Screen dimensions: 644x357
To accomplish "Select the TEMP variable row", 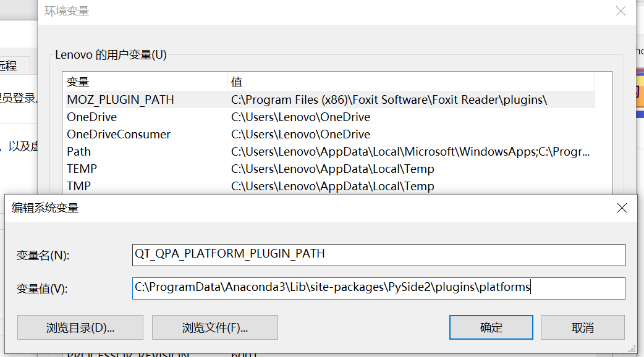I will (81, 169).
